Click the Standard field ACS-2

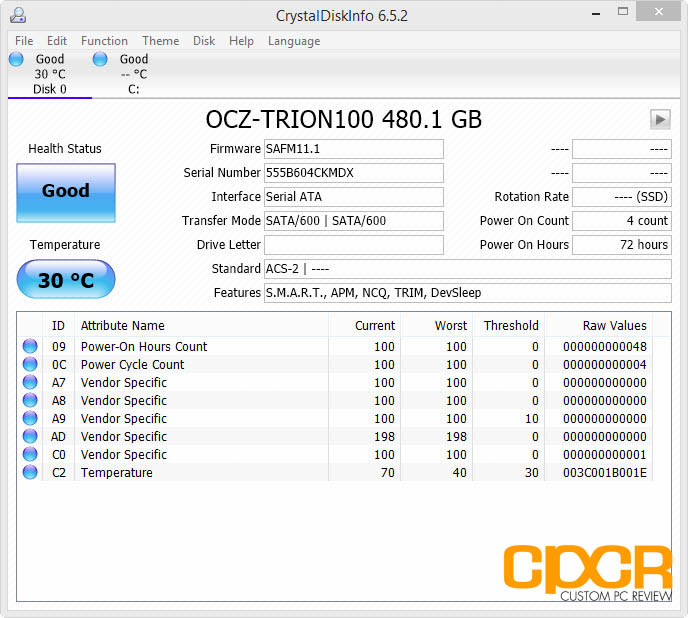(x=468, y=269)
